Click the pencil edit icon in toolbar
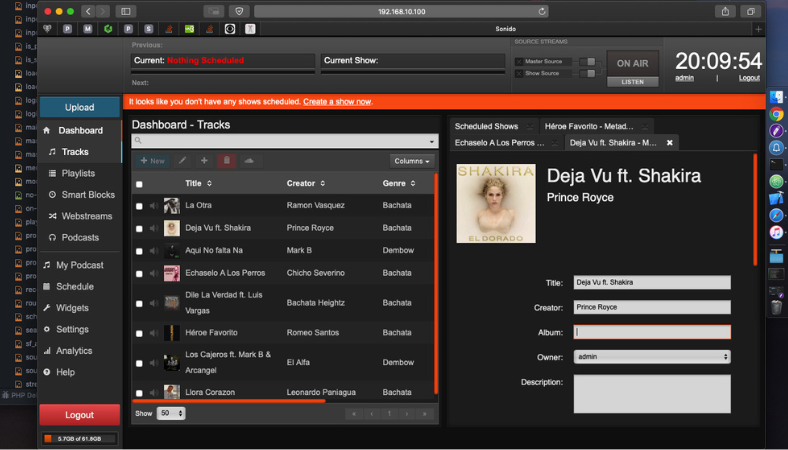The width and height of the screenshot is (788, 450). (182, 160)
